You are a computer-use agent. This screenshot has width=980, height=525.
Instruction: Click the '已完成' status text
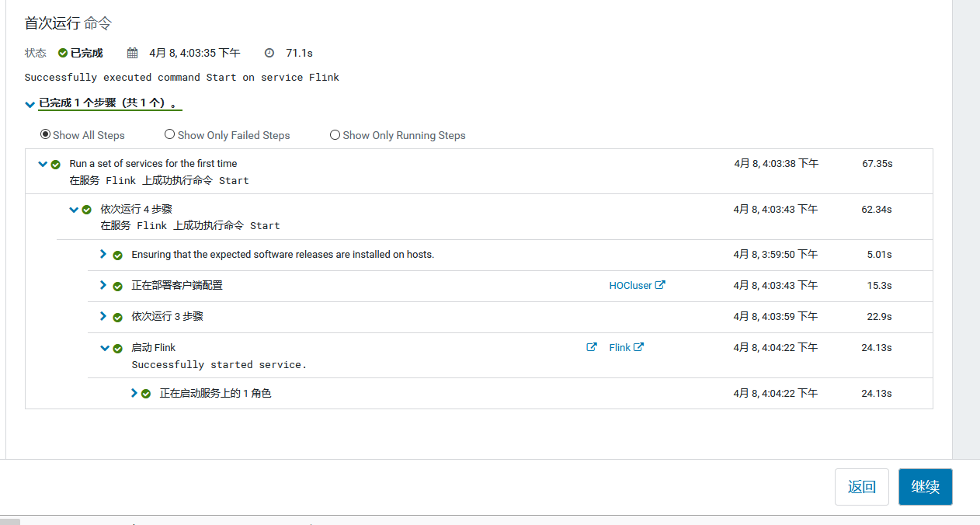click(x=86, y=54)
